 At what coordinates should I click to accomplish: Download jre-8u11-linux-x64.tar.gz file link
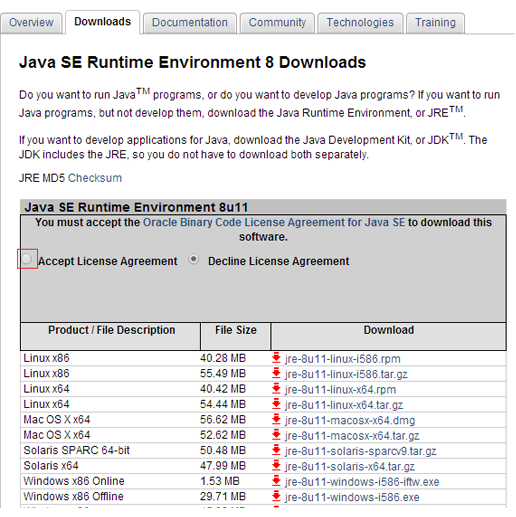tap(344, 405)
